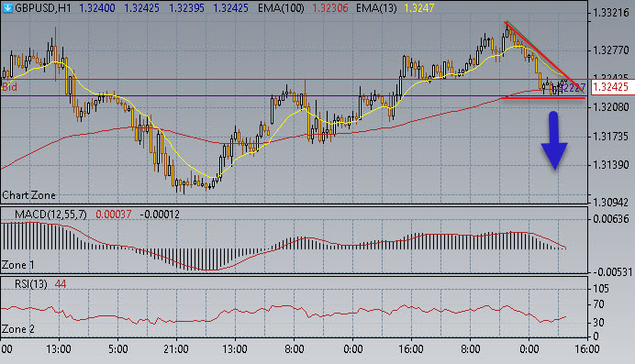Image resolution: width=635 pixels, height=364 pixels.
Task: Click the MACD value 0.00037
Action: point(114,215)
